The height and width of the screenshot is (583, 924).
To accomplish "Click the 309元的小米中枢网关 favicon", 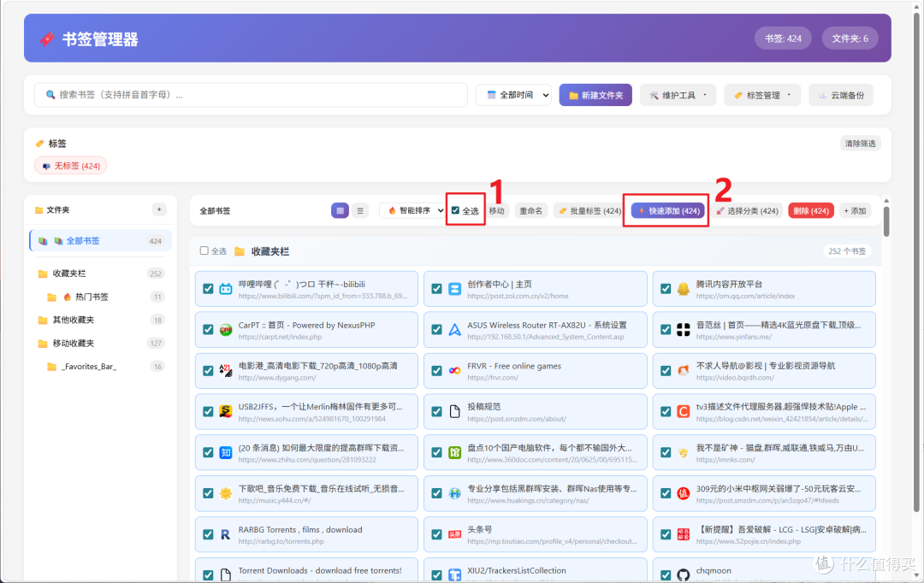I will pos(683,493).
